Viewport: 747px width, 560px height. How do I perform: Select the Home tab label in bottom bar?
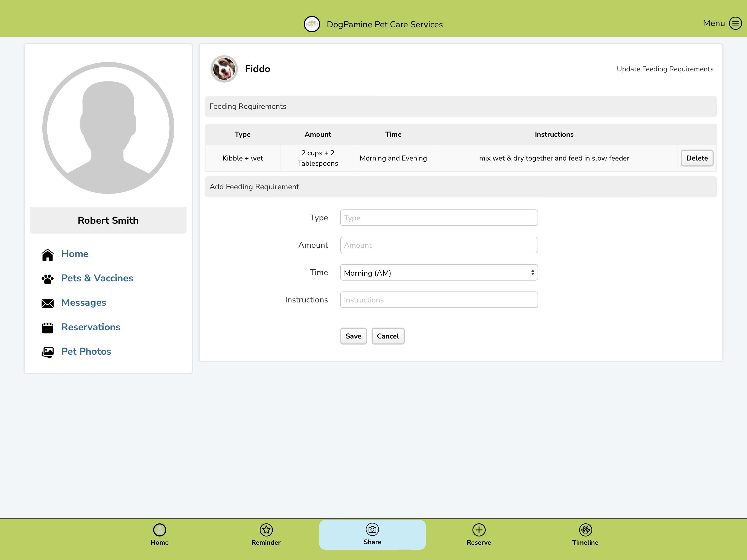(159, 542)
